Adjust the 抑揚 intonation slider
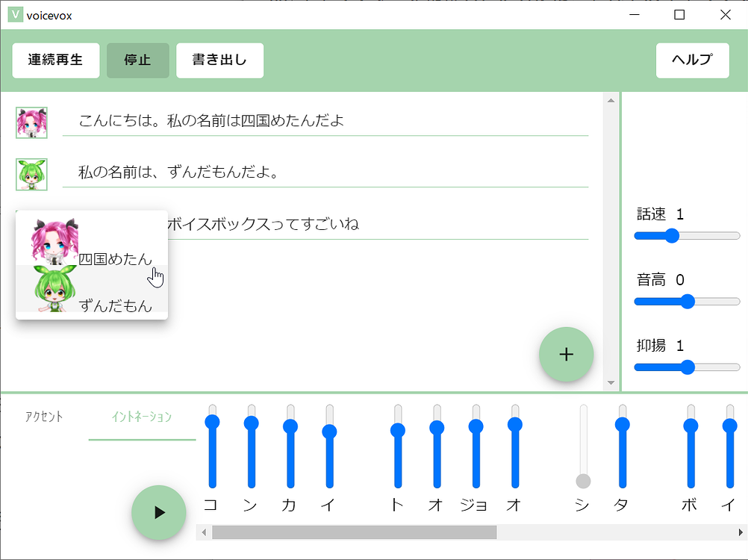The image size is (748, 560). [686, 367]
